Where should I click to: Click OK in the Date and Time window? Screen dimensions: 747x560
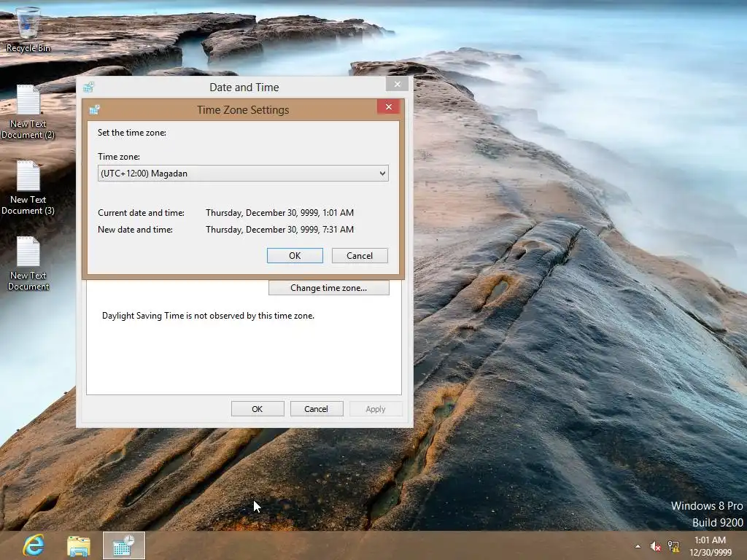[258, 409]
